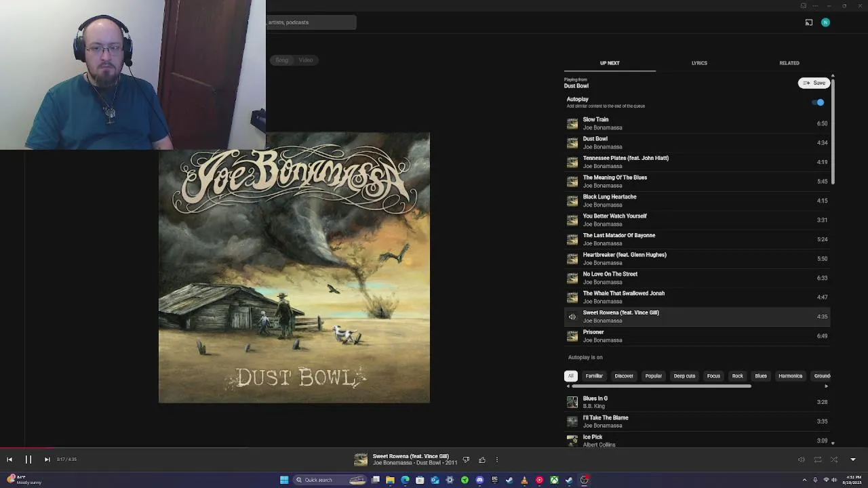Toggle repeat mode in player bar
868x488 pixels.
[x=818, y=460]
